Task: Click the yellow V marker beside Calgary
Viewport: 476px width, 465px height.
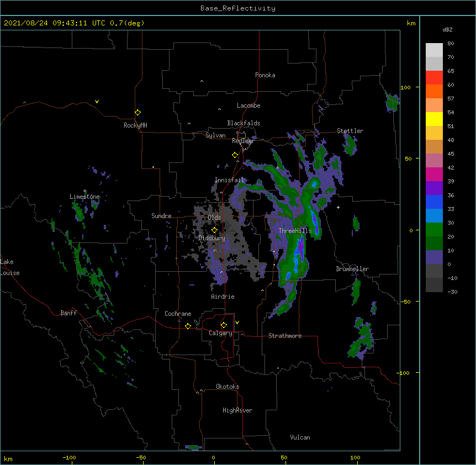Action: pyautogui.click(x=237, y=323)
